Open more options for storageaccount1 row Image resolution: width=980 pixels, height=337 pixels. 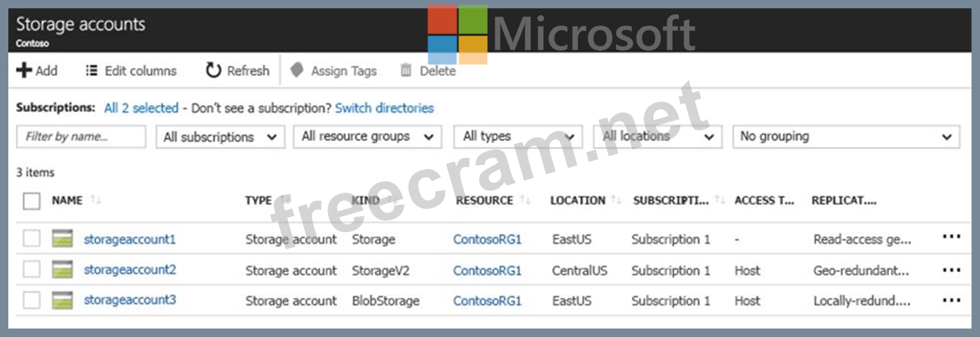coord(951,237)
